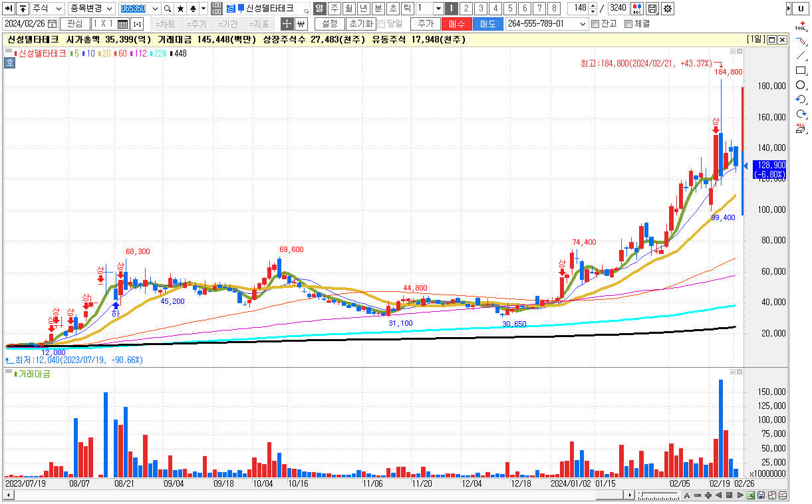
Task: Click the U button at top-right
Action: [x=801, y=9]
